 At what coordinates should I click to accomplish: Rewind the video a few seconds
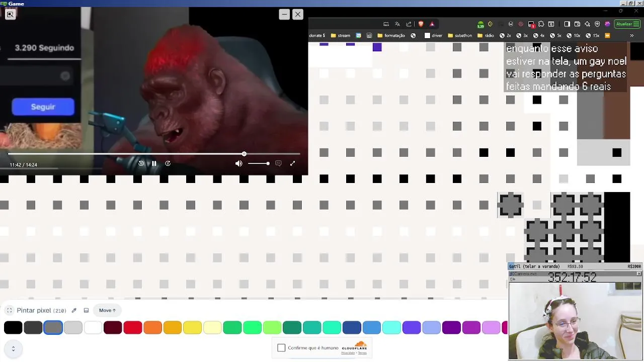[x=141, y=163]
